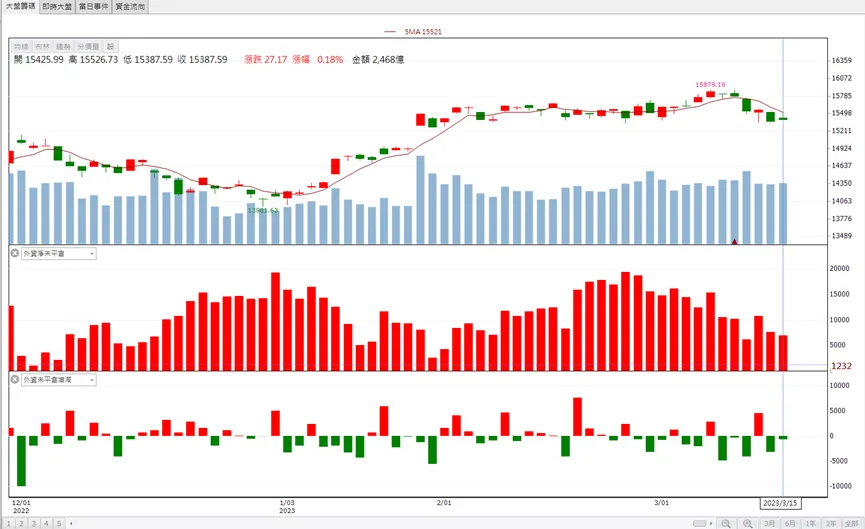
Task: Toggle the 布林 Bollinger overlay
Action: tap(42, 47)
